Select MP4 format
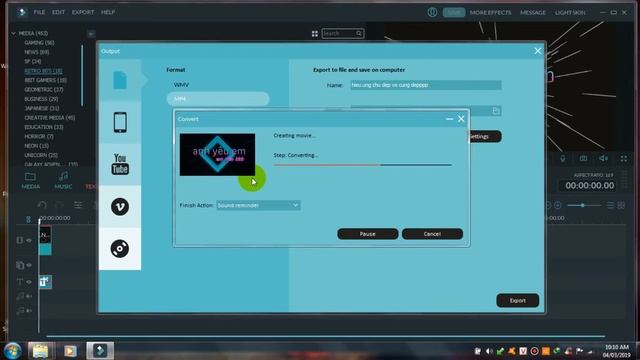The width and height of the screenshot is (640, 360). (218, 99)
